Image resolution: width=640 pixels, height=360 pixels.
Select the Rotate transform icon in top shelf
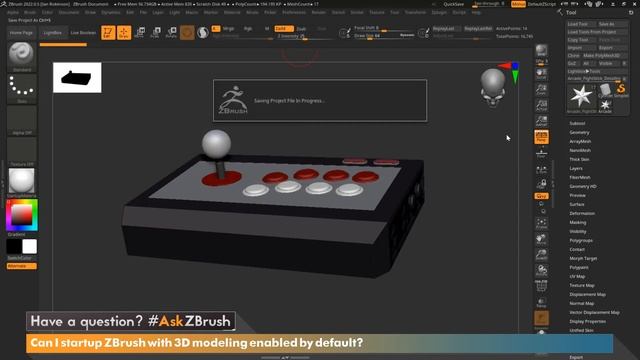point(171,33)
